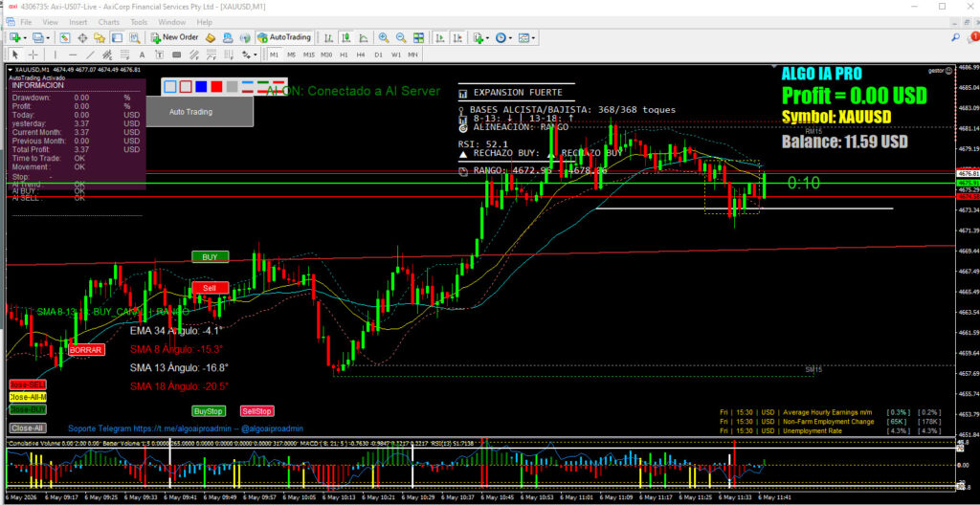Switch to bar chart display
Screen dimensions: 980x505
pyautogui.click(x=327, y=37)
